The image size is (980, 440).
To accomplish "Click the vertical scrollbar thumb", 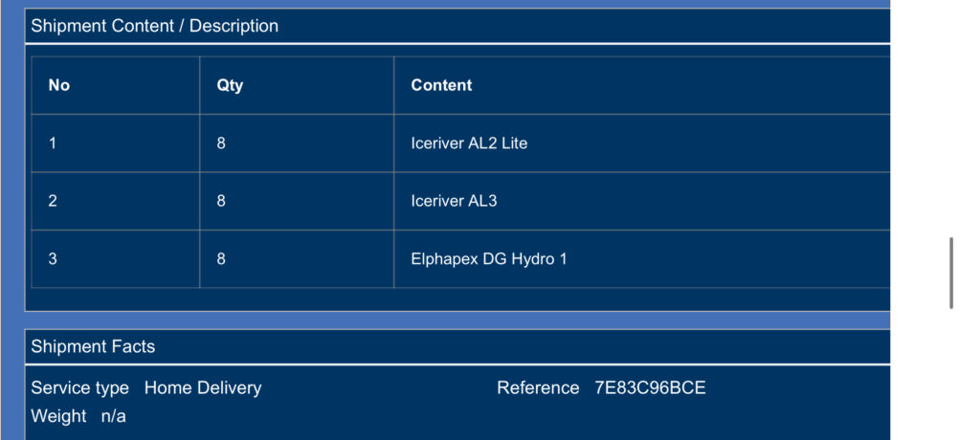I will click(x=951, y=274).
